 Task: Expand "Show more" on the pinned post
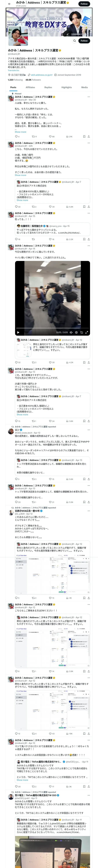coord(20,132)
